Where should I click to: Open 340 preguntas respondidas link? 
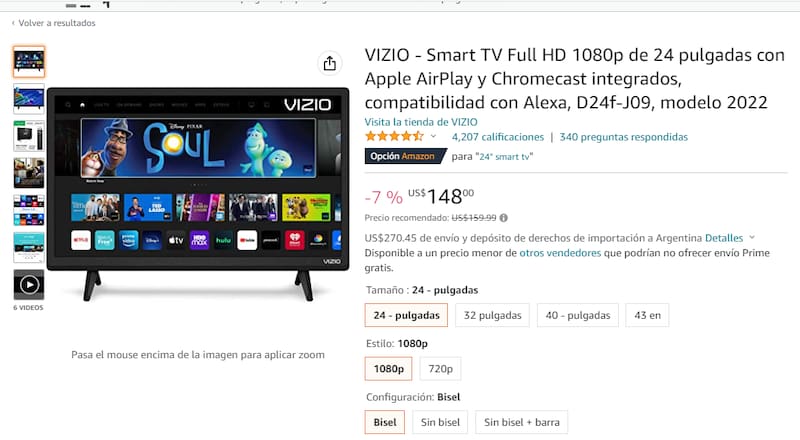tap(623, 137)
